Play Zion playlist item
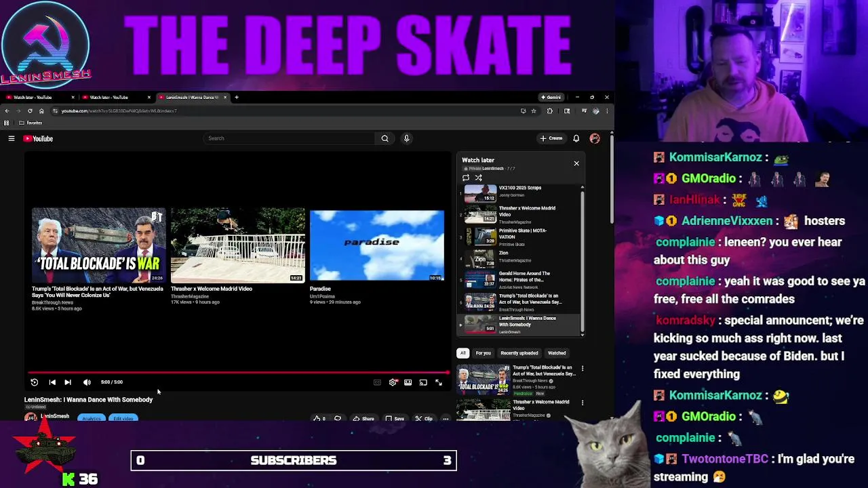The width and height of the screenshot is (868, 488). click(x=519, y=259)
